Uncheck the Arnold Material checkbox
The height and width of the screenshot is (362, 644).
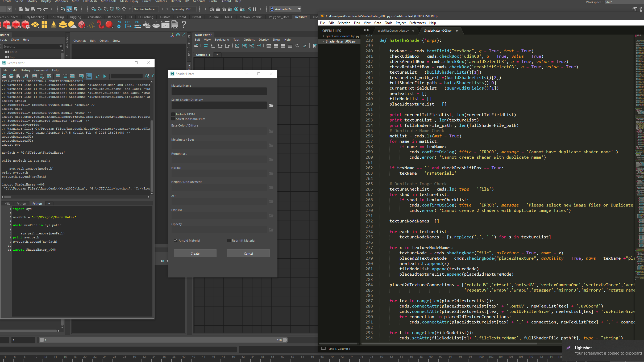click(176, 241)
